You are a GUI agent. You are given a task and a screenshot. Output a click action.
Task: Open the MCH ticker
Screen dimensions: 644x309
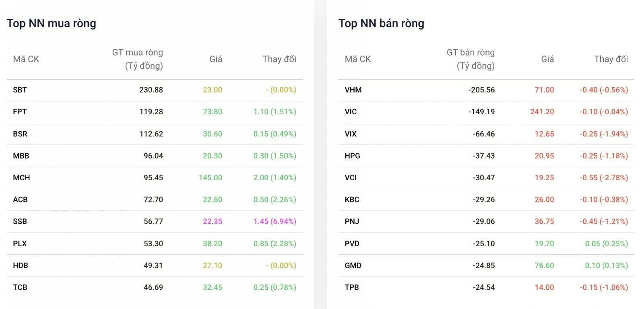point(21,178)
